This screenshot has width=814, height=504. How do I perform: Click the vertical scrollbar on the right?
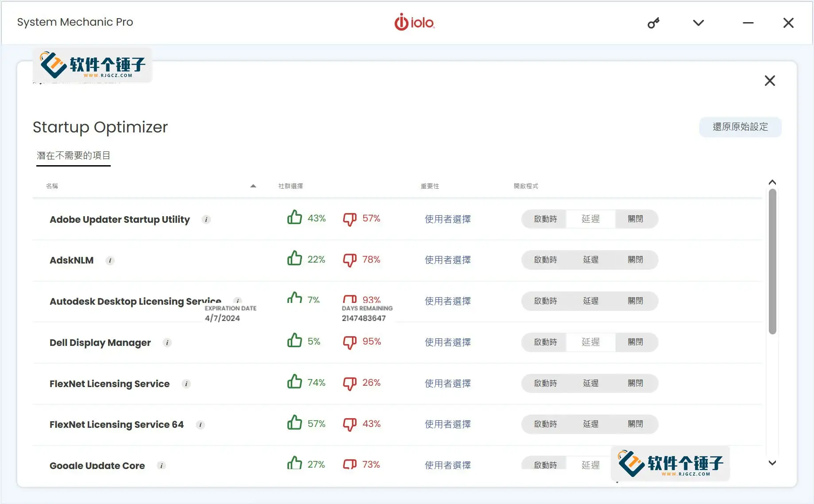(772, 261)
